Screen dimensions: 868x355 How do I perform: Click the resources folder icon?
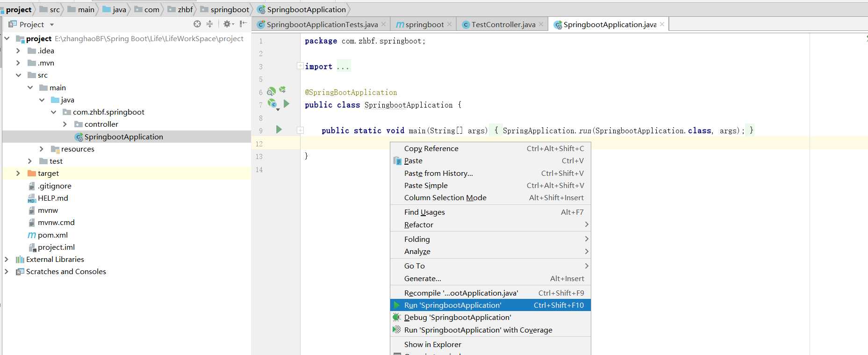point(55,149)
